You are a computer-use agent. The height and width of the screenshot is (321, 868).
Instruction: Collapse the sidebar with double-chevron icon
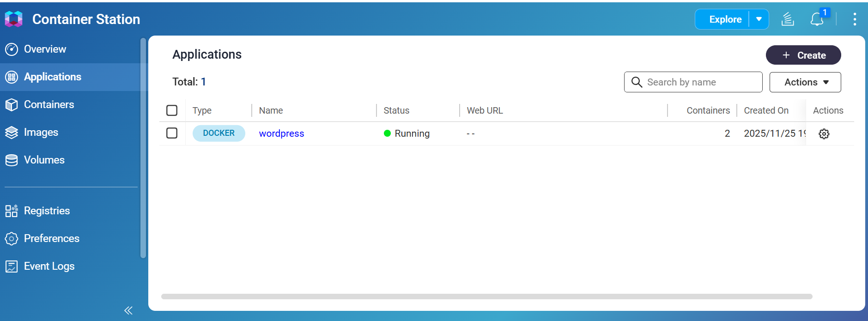point(128,310)
